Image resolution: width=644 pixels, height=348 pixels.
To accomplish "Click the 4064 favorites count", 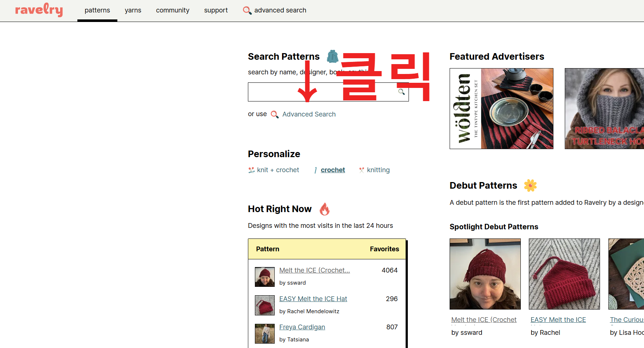I will pyautogui.click(x=389, y=270).
